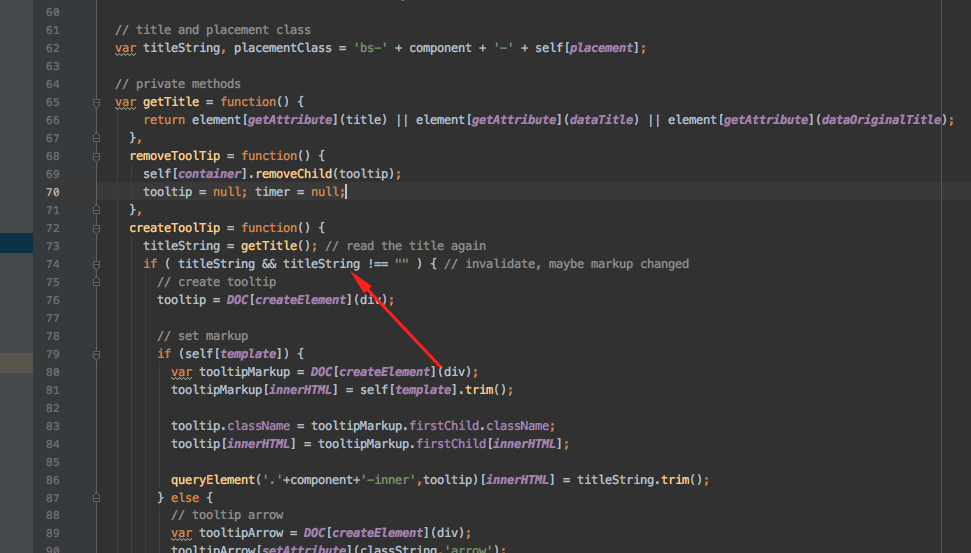Click the 'return' keyword on line 66
The image size is (971, 553).
164,120
